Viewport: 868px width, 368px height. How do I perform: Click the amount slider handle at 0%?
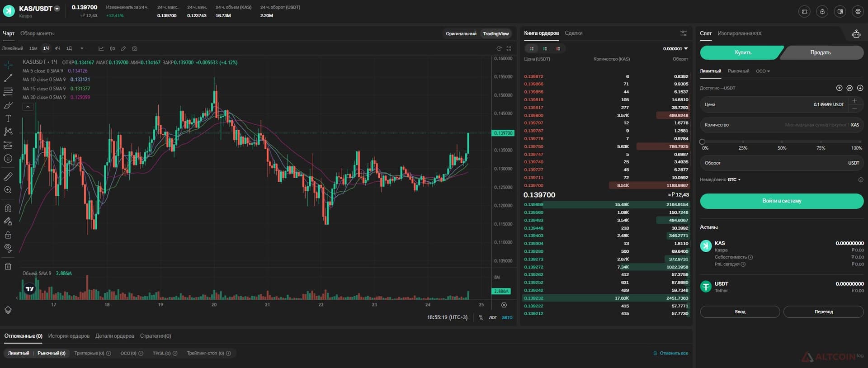702,142
